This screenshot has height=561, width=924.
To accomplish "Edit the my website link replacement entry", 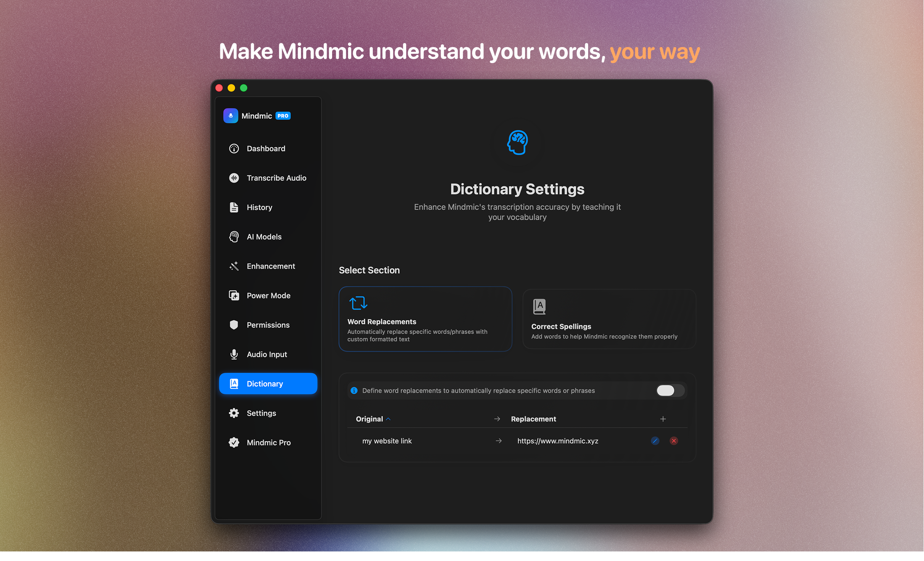I will [x=655, y=441].
